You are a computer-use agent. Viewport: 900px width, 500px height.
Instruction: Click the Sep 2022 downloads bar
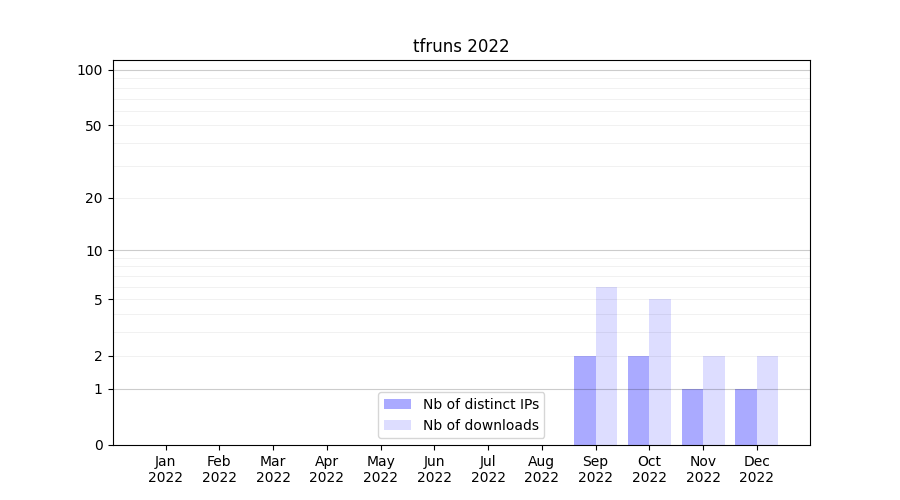coord(606,366)
